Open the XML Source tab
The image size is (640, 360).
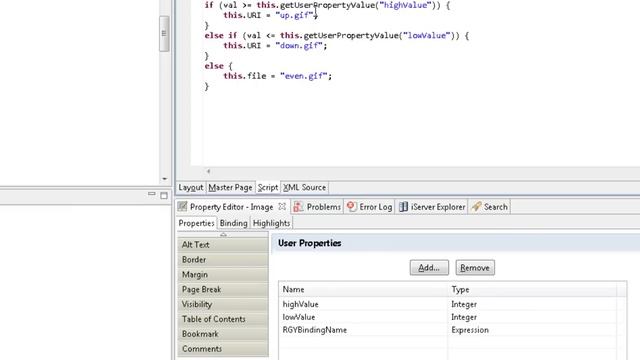[304, 187]
